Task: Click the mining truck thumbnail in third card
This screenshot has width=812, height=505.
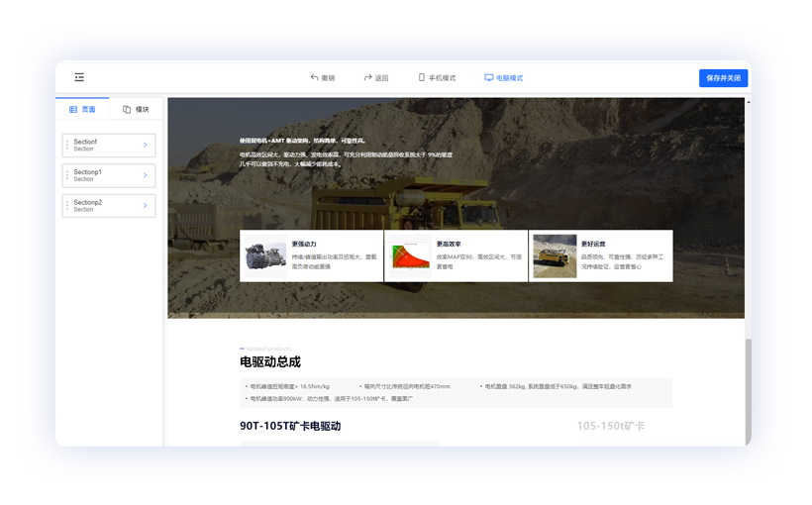Action: [555, 255]
